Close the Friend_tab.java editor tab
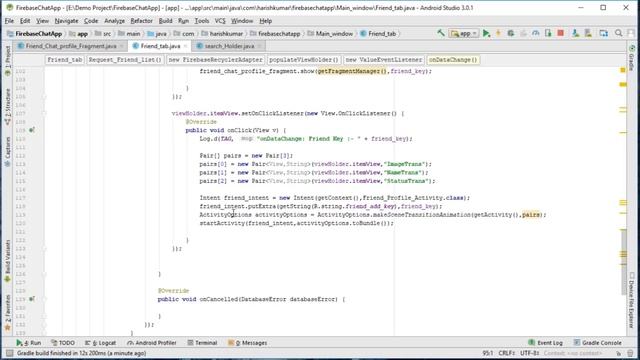The image size is (640, 360). click(x=185, y=46)
